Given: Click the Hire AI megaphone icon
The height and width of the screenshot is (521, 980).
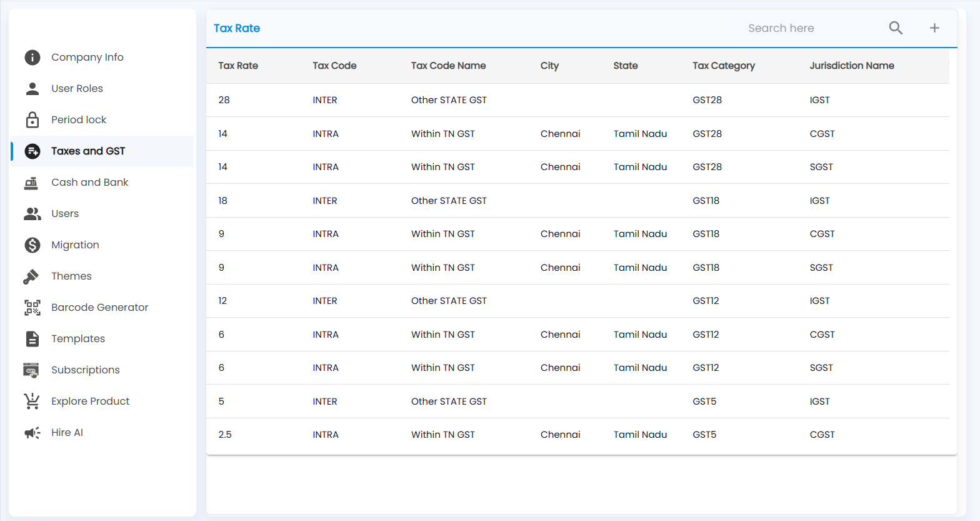Looking at the screenshot, I should (x=32, y=433).
